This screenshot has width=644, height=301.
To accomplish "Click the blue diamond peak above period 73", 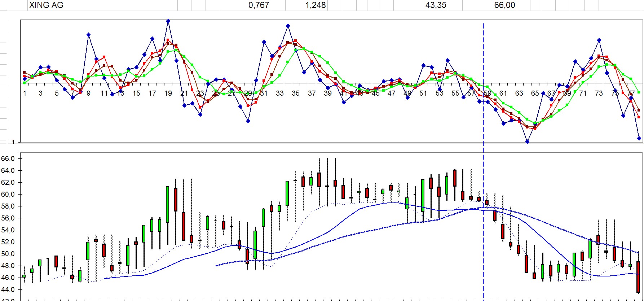I will (x=599, y=40).
